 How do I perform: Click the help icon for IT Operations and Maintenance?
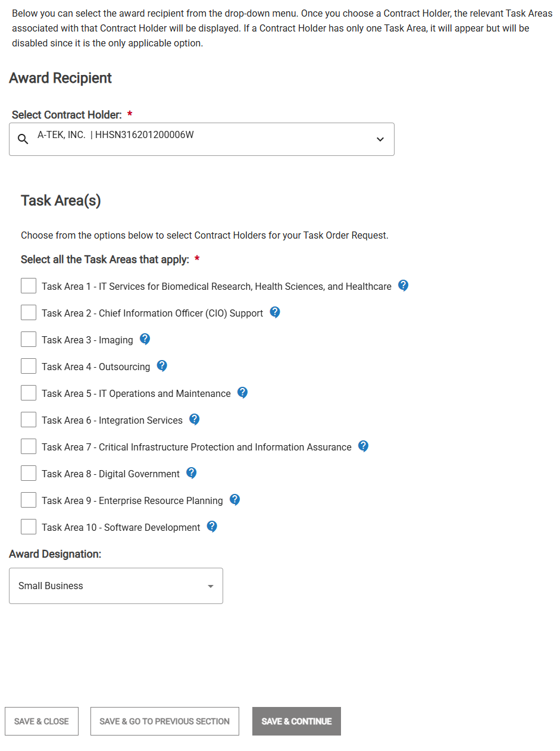coord(242,393)
